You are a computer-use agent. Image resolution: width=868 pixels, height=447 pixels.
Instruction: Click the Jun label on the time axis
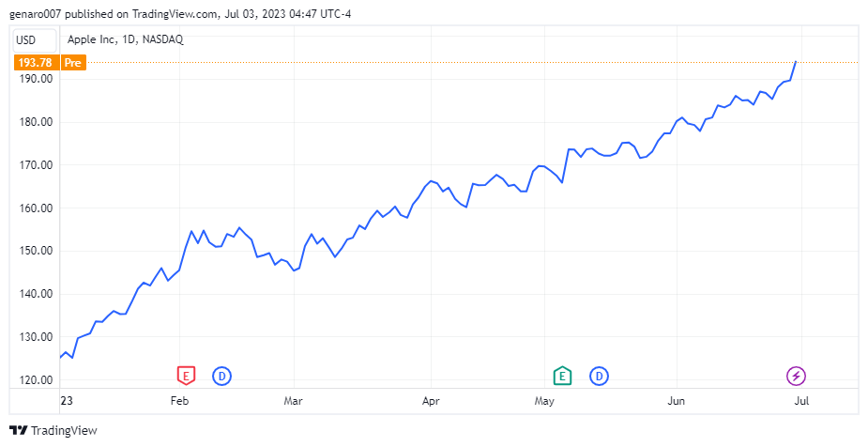pos(676,400)
